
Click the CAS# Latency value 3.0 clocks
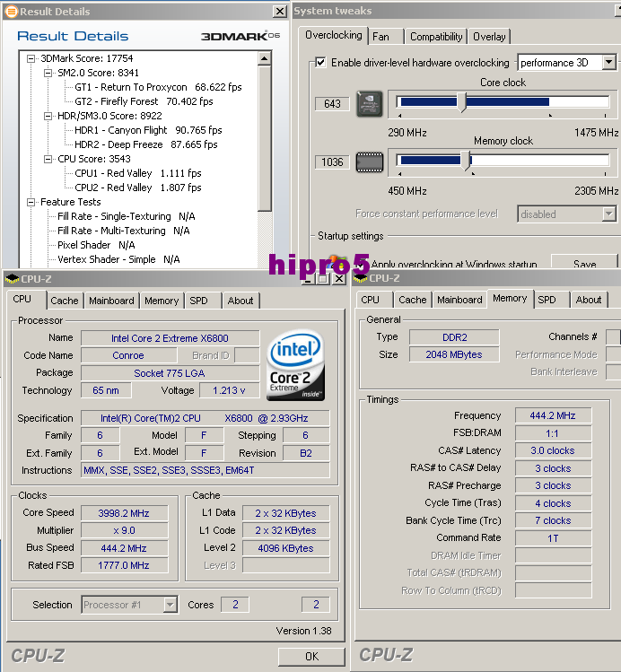click(x=553, y=450)
